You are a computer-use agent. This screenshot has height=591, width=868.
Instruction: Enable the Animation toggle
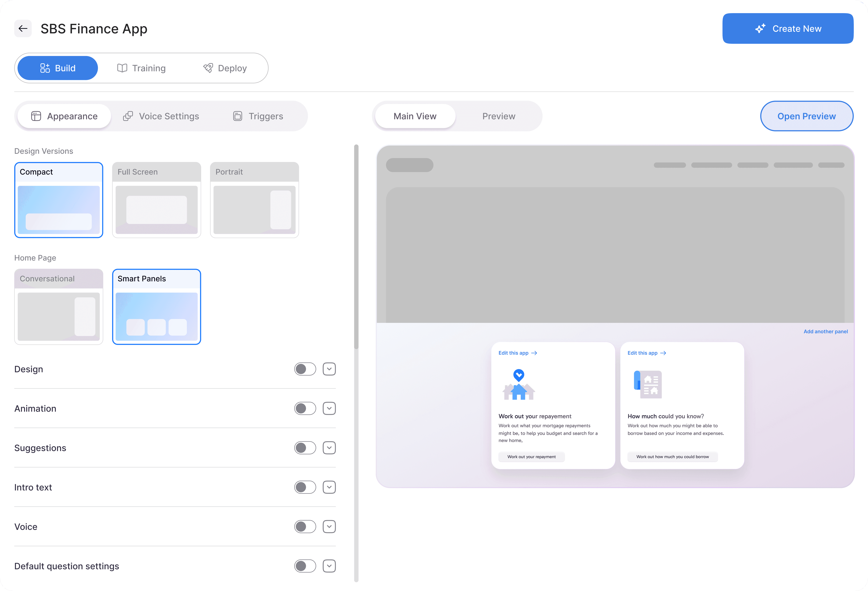pos(305,408)
